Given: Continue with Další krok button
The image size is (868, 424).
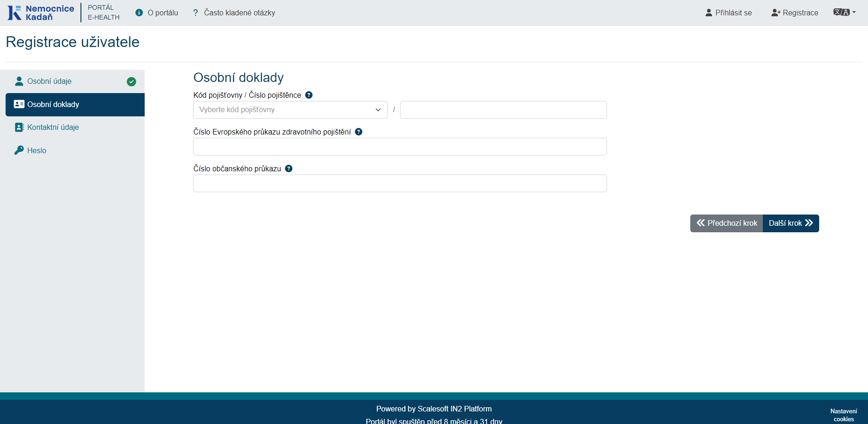Looking at the screenshot, I should (x=791, y=223).
